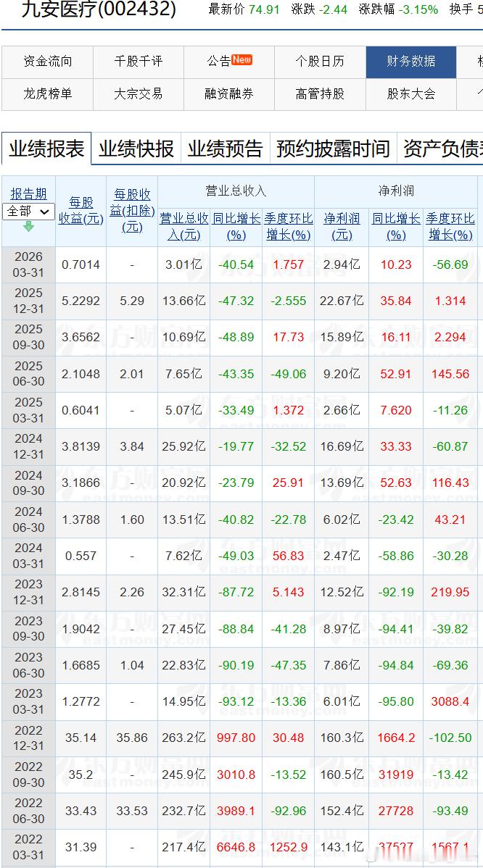
Task: Switch to the 预约披露时间 tab
Action: (334, 149)
